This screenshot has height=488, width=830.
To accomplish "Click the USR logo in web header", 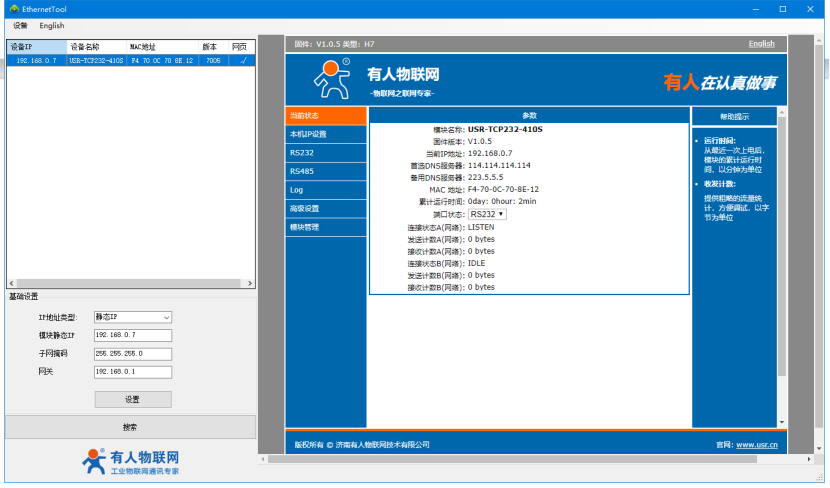I will tap(332, 77).
